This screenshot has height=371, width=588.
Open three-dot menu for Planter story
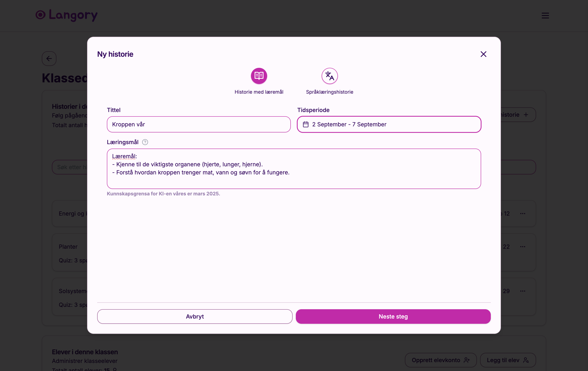tap(523, 247)
